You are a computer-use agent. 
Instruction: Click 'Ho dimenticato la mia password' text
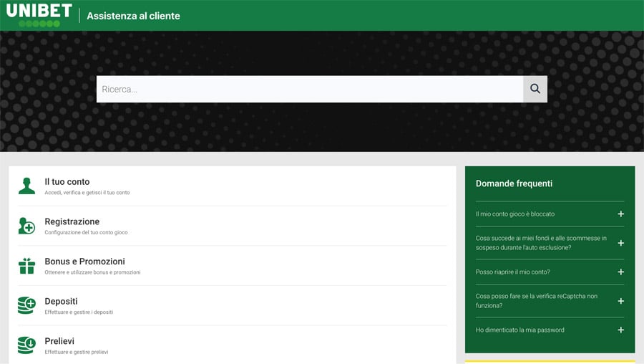tap(520, 330)
